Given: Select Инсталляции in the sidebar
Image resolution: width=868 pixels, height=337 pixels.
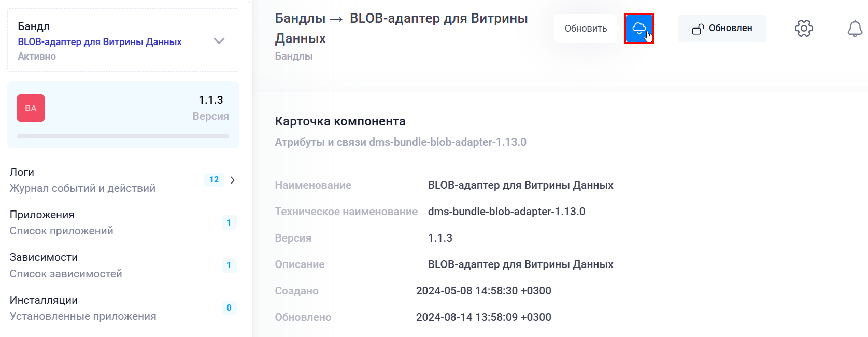Looking at the screenshot, I should click(x=43, y=300).
